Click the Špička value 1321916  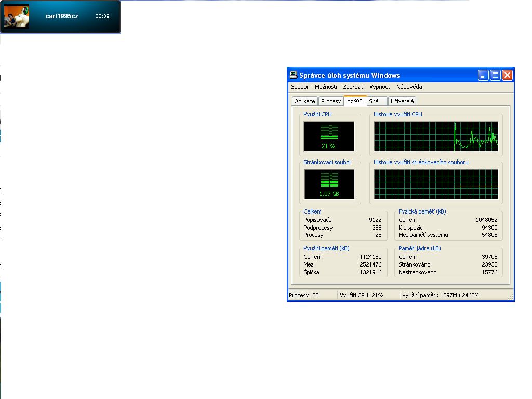tap(370, 272)
